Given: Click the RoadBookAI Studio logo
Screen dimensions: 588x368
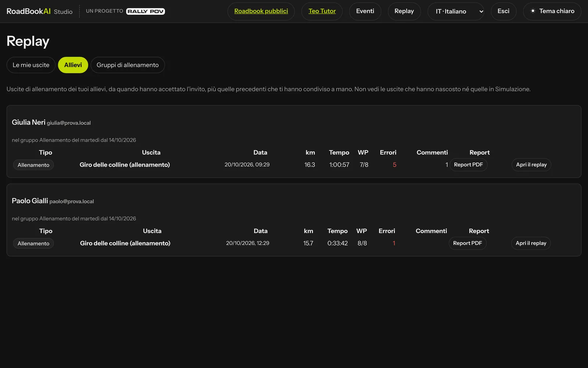Looking at the screenshot, I should [39, 11].
